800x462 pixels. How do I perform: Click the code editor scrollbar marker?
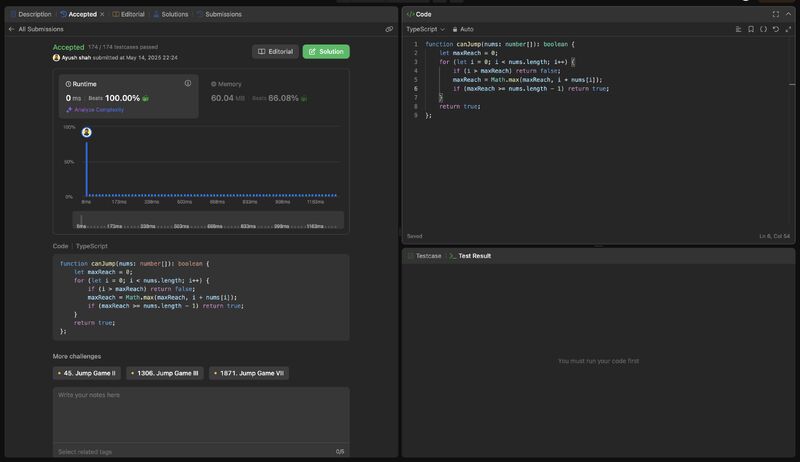pyautogui.click(x=792, y=84)
